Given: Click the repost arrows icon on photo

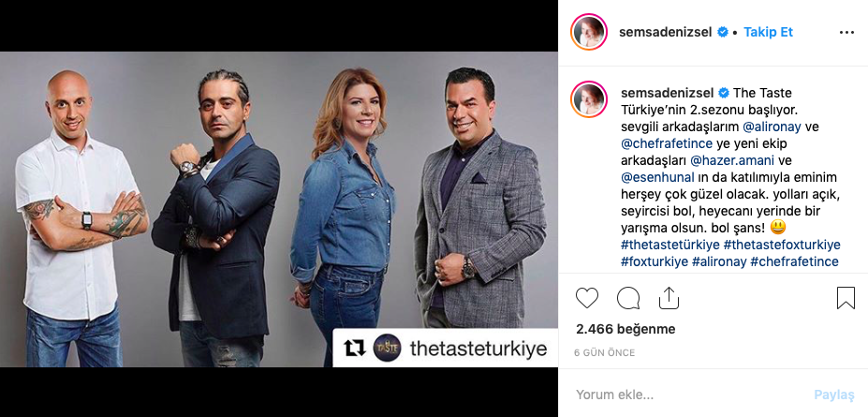Looking at the screenshot, I should [354, 349].
